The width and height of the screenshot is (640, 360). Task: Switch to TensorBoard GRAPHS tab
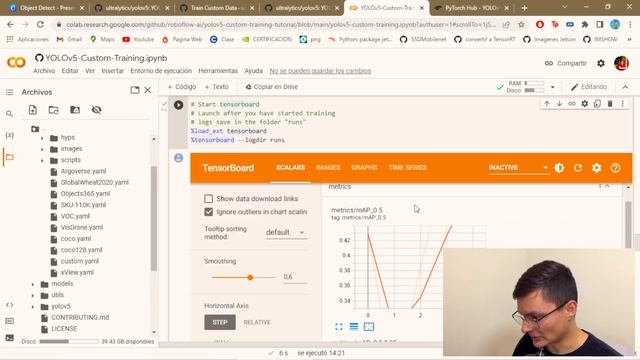tap(364, 168)
